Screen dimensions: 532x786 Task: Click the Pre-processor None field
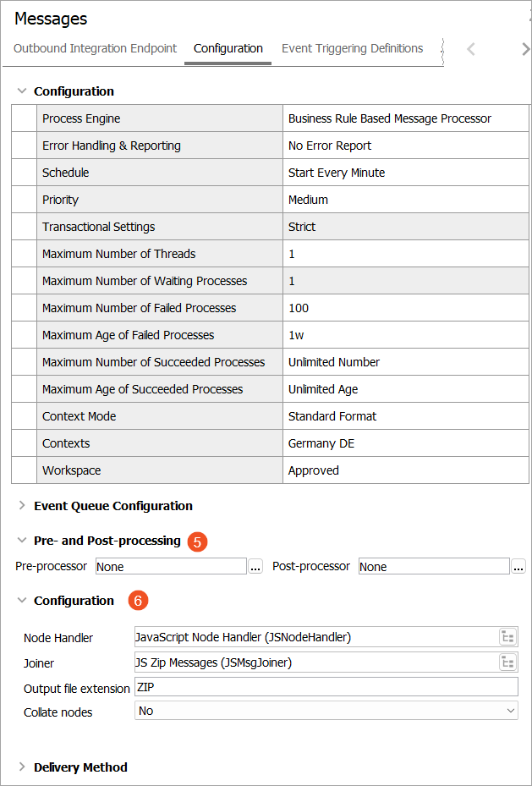(x=170, y=567)
